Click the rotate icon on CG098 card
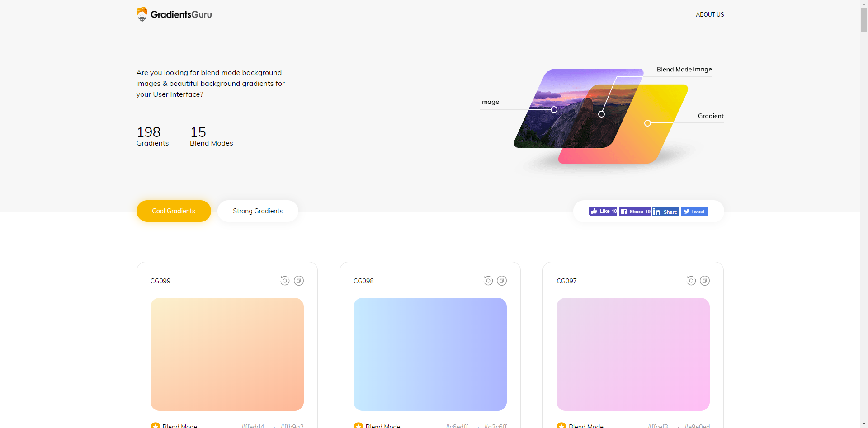Screen dimensions: 868x428 pos(487,281)
